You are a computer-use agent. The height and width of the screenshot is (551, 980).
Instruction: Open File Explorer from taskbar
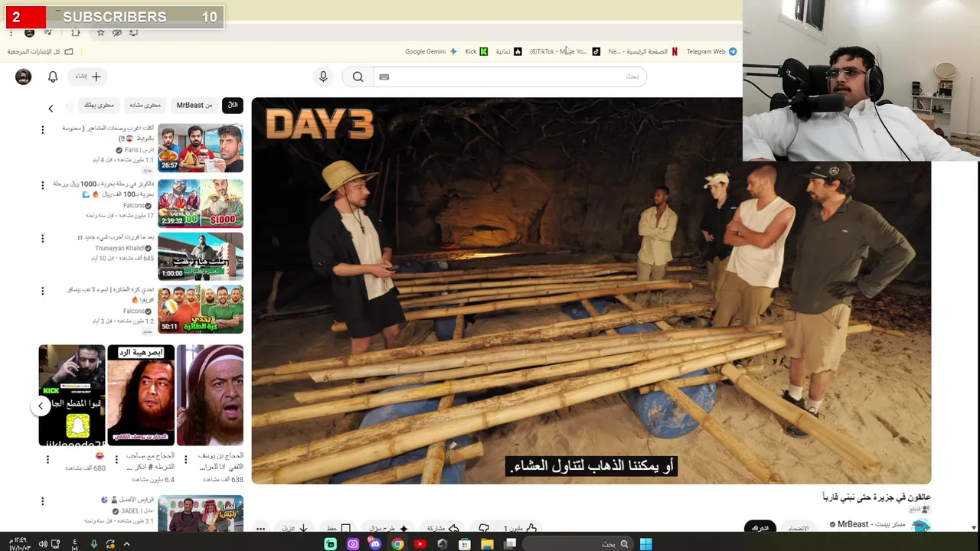coord(487,544)
